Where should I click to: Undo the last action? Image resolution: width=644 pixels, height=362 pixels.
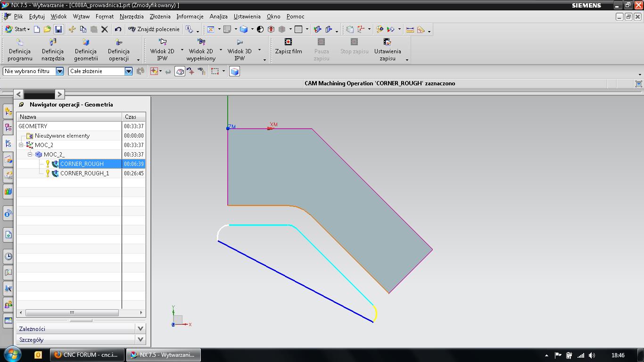118,29
